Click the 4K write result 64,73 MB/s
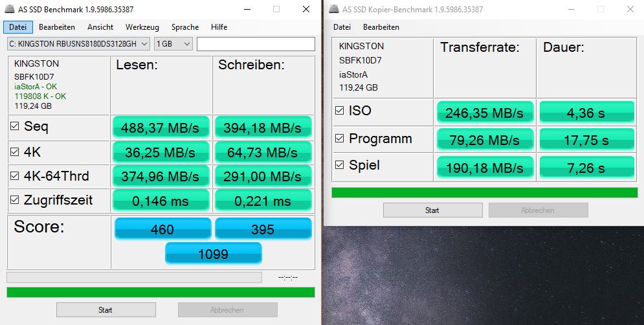 click(x=263, y=152)
